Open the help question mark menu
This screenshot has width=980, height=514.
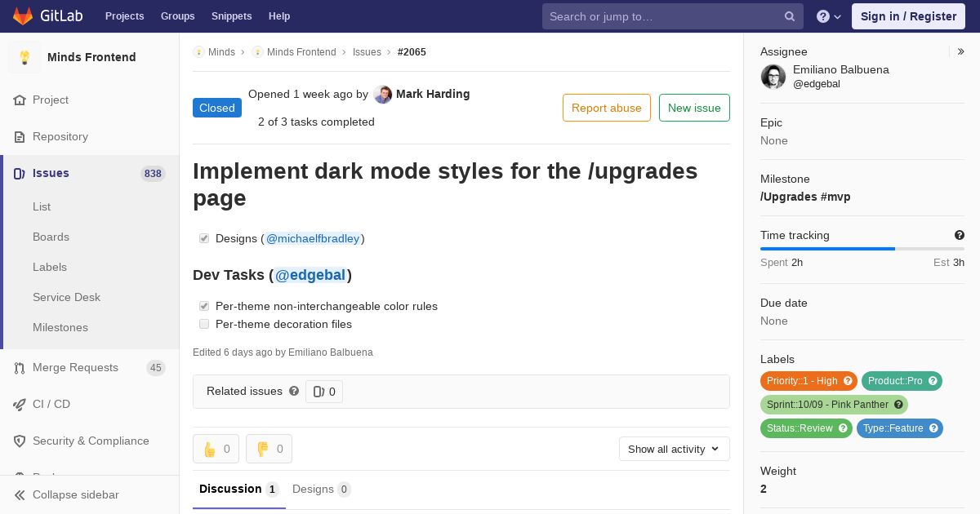pyautogui.click(x=829, y=16)
